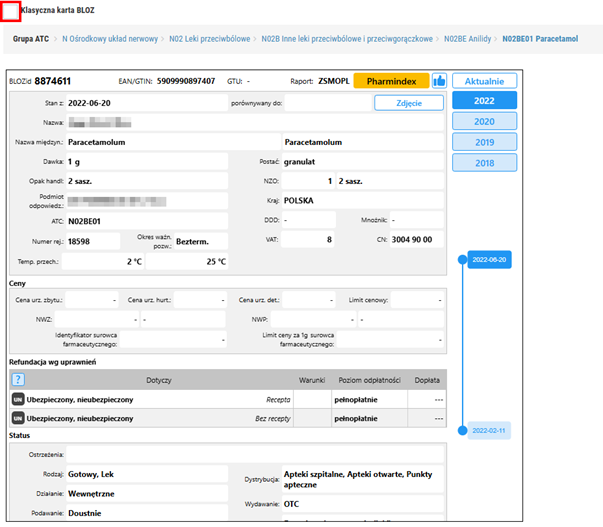
Task: Click the thumbs-up like icon
Action: click(x=438, y=81)
